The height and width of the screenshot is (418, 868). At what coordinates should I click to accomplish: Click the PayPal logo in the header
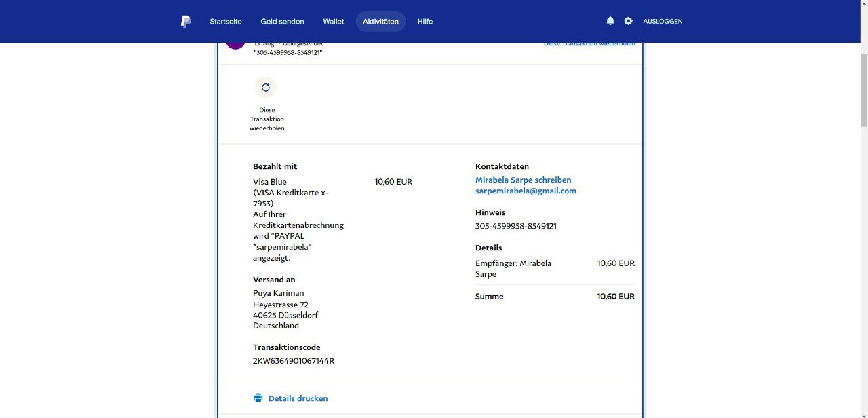click(185, 22)
